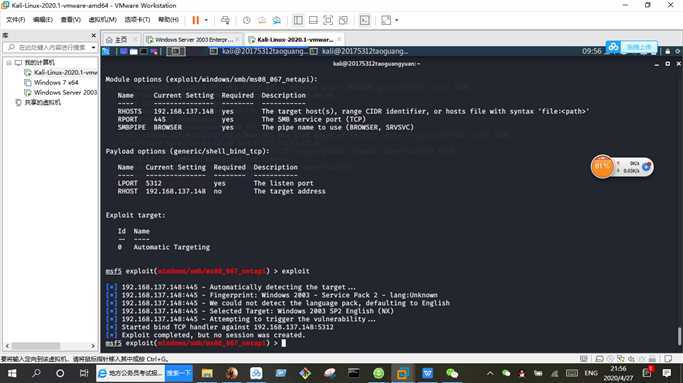This screenshot has height=383, width=683.
Task: Select the Kali-Linux-2020.1 VM tab
Action: 292,40
